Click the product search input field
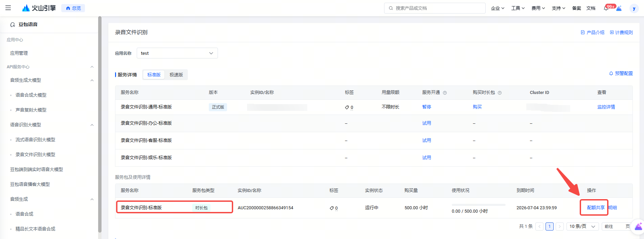This screenshot has width=644, height=239. tap(437, 8)
